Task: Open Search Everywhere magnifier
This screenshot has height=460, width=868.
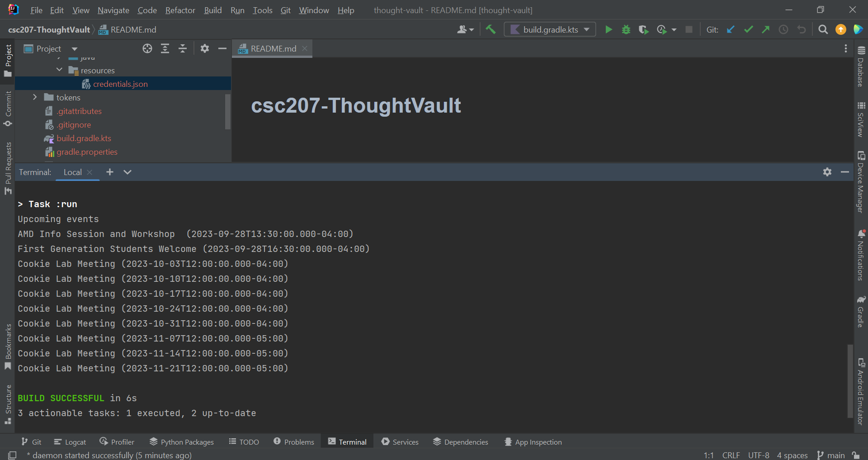Action: coord(823,29)
